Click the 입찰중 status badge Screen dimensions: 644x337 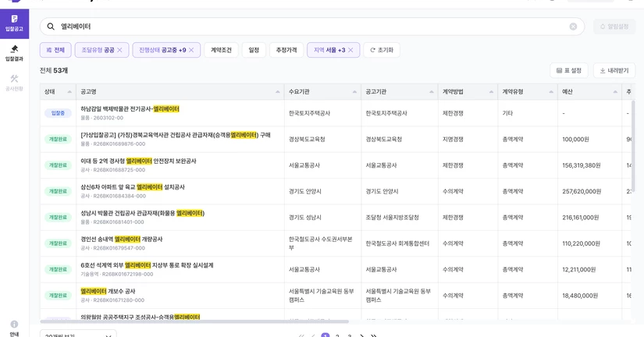pos(58,113)
